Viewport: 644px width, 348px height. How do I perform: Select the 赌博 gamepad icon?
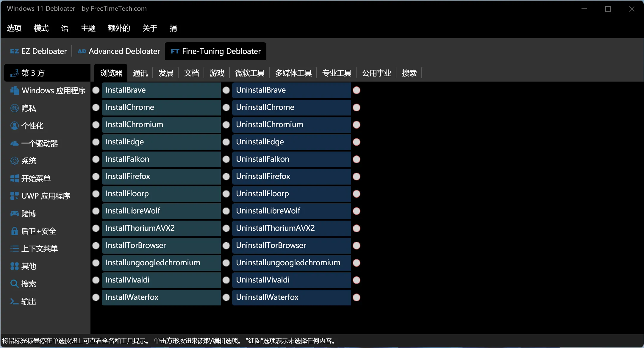point(14,213)
